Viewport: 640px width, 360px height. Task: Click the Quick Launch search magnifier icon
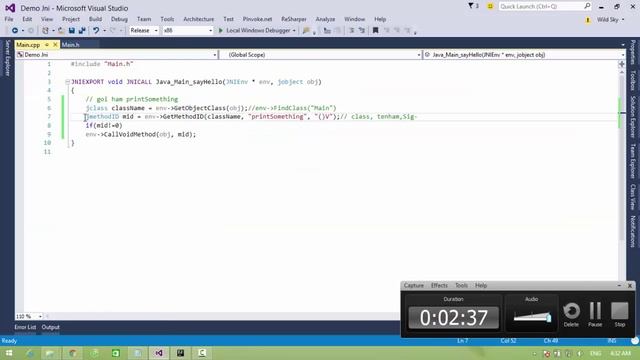(587, 6)
